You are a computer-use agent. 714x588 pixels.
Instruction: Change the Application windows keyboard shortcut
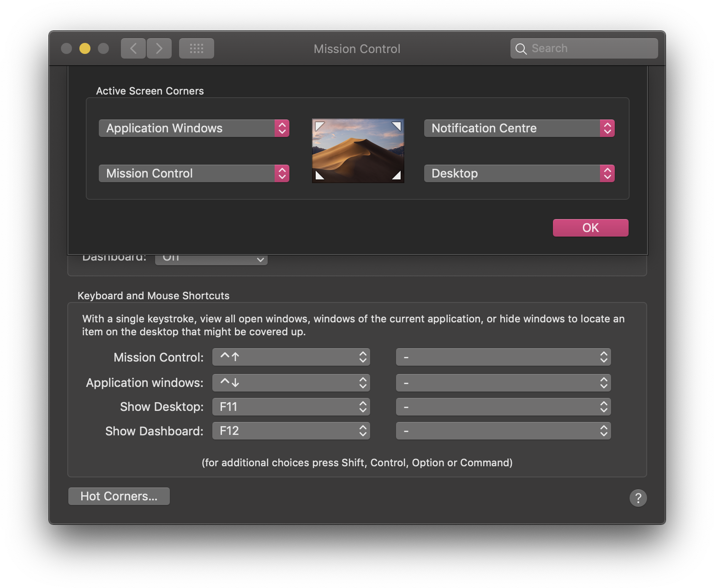[x=291, y=383]
